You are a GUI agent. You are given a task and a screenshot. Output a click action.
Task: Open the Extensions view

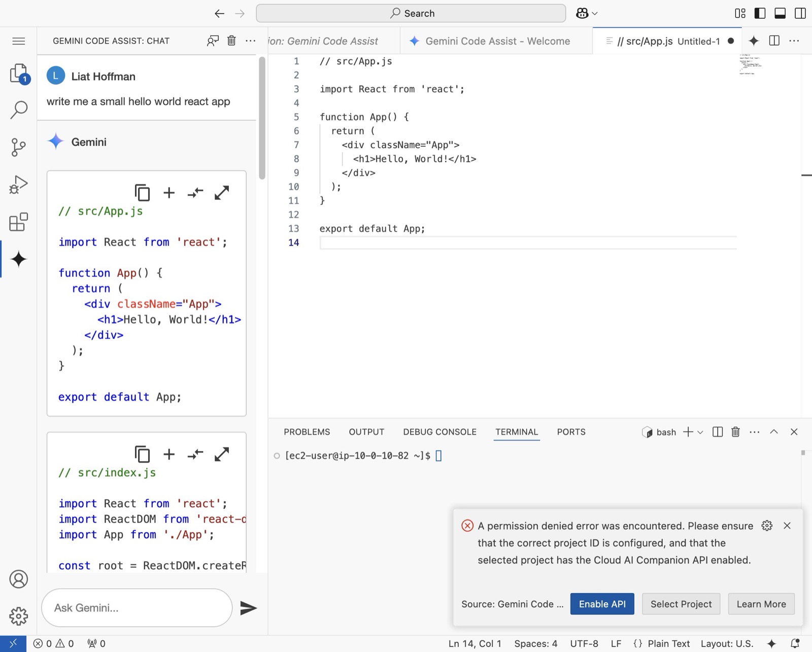pos(19,222)
